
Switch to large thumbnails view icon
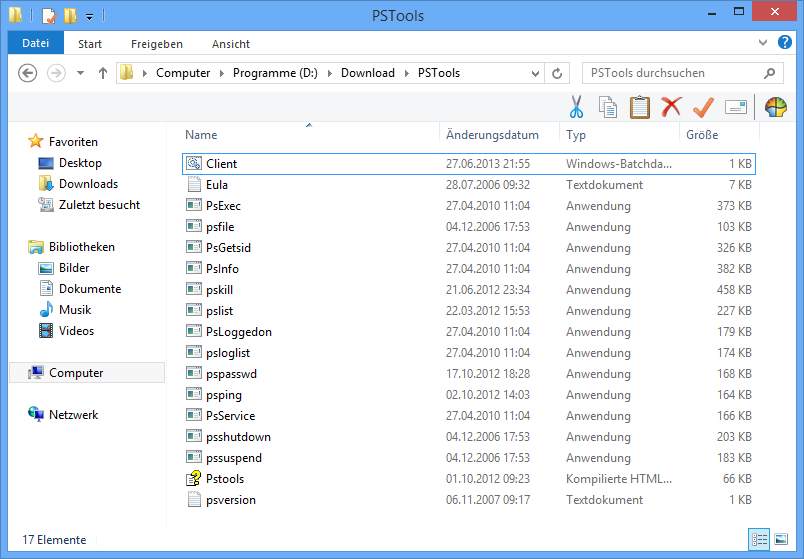click(x=781, y=539)
